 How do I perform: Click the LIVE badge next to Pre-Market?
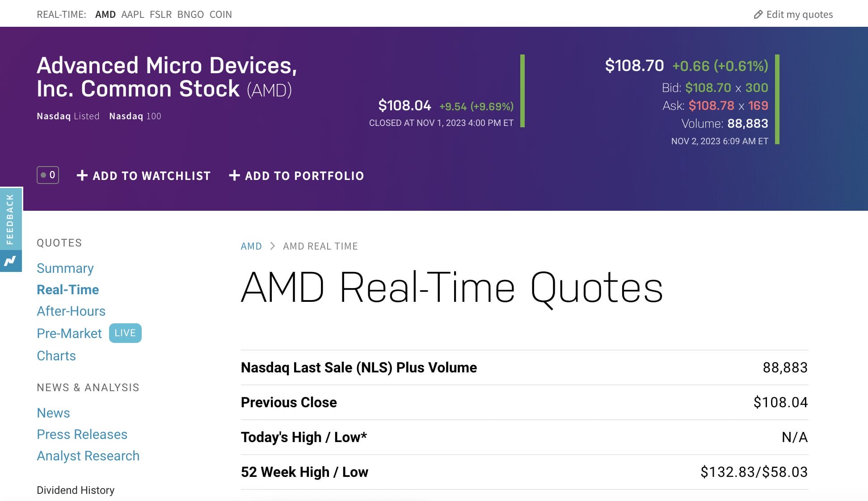[125, 333]
